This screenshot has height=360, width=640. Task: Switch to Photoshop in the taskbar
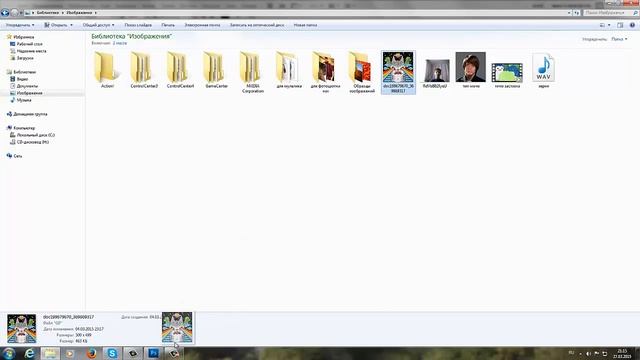coord(153,353)
